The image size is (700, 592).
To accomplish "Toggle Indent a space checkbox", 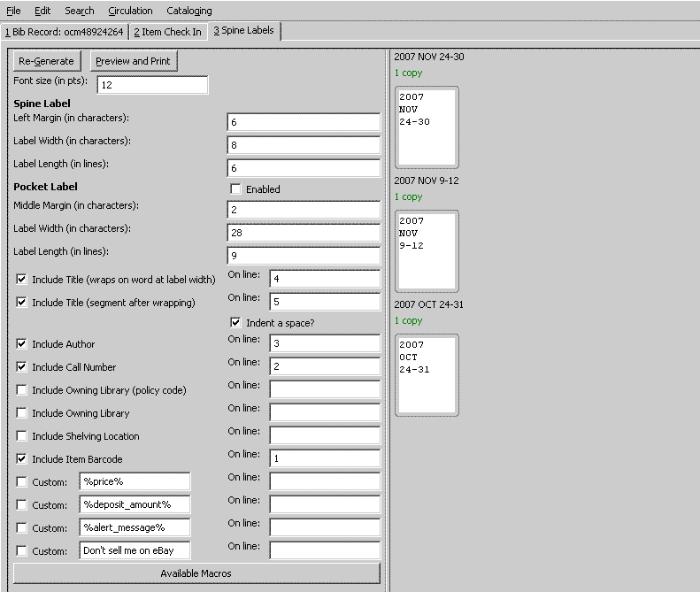I will click(x=235, y=323).
